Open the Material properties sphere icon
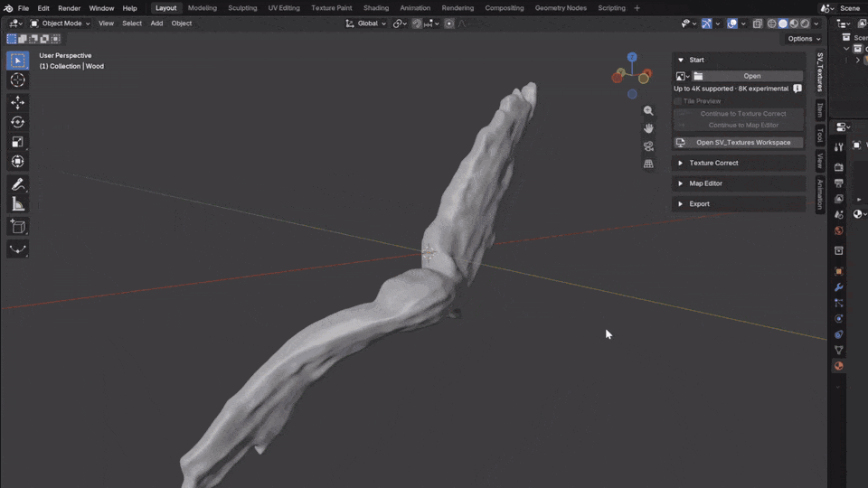Viewport: 868px width, 488px height. pyautogui.click(x=839, y=366)
